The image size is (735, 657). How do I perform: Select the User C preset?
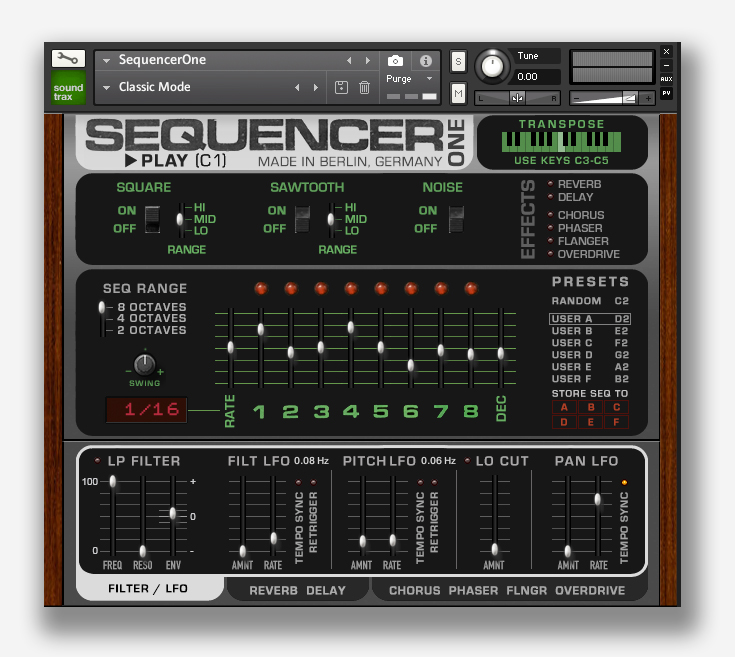[590, 343]
